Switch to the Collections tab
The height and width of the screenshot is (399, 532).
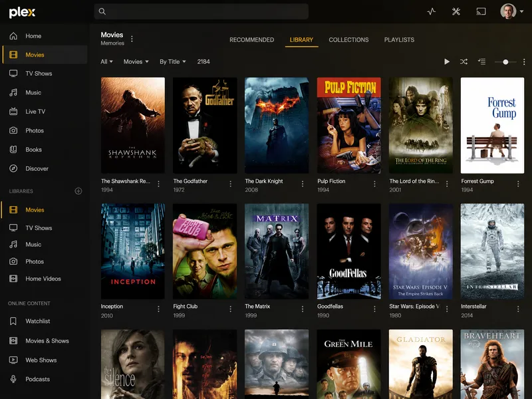tap(348, 40)
